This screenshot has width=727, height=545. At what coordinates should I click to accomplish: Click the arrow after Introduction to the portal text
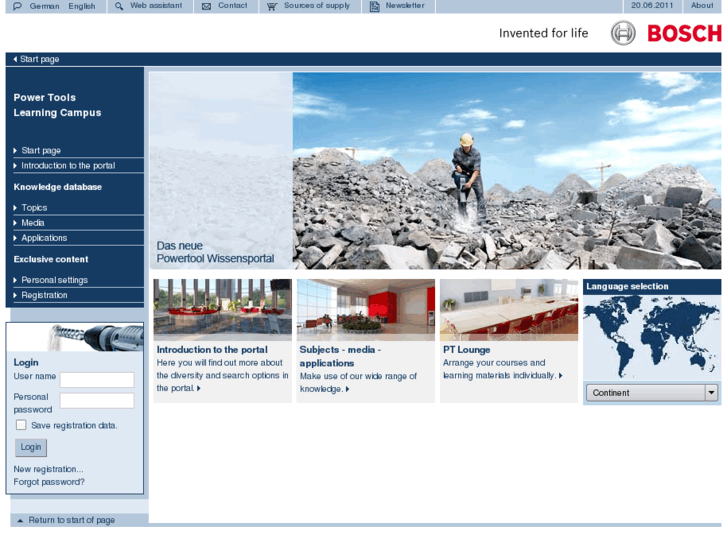tap(199, 388)
